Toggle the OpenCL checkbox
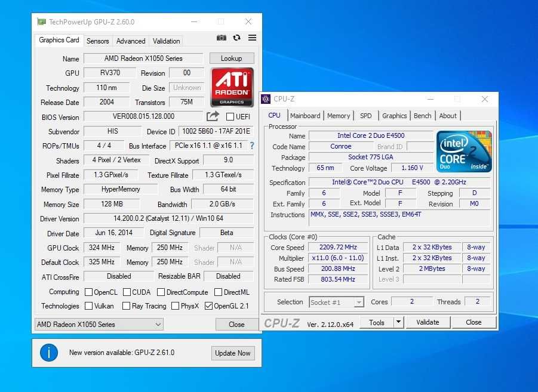The image size is (538, 392). click(x=88, y=292)
